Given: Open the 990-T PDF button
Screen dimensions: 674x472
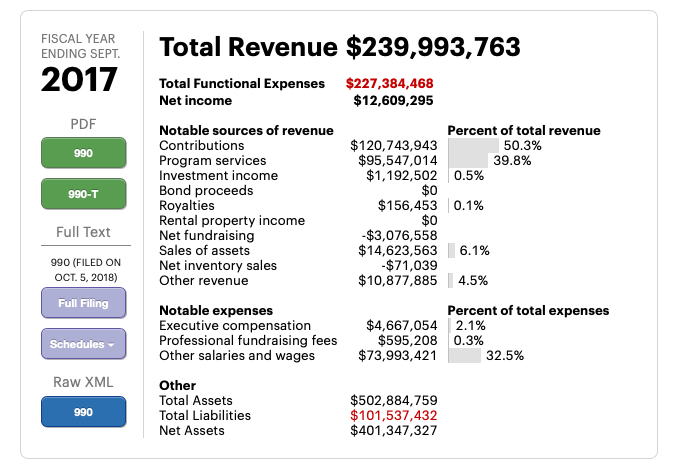Looking at the screenshot, I should (83, 194).
